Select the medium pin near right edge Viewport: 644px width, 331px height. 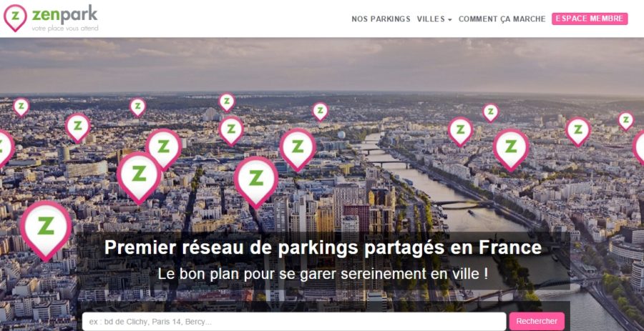pos(578,132)
